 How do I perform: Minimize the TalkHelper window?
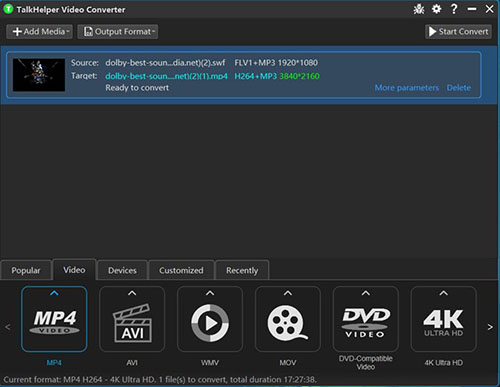[x=472, y=9]
